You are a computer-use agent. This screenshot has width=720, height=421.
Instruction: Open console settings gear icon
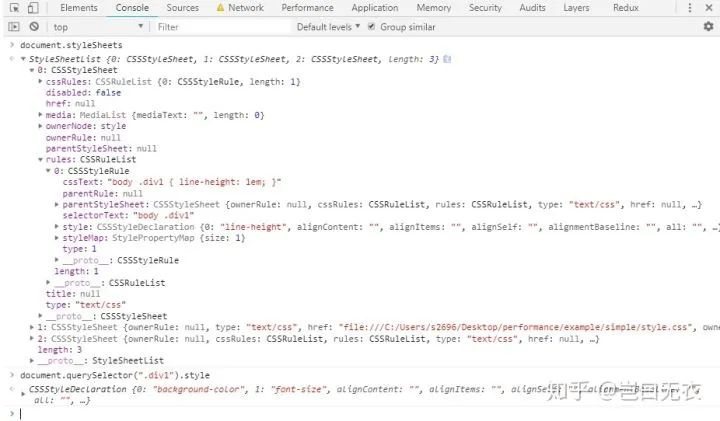pyautogui.click(x=709, y=27)
